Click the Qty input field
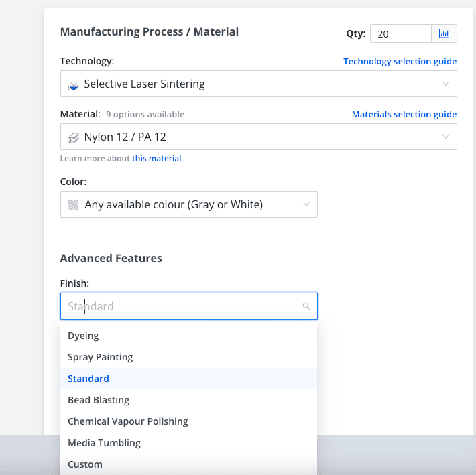Screen dimensions: 476x475 point(400,33)
